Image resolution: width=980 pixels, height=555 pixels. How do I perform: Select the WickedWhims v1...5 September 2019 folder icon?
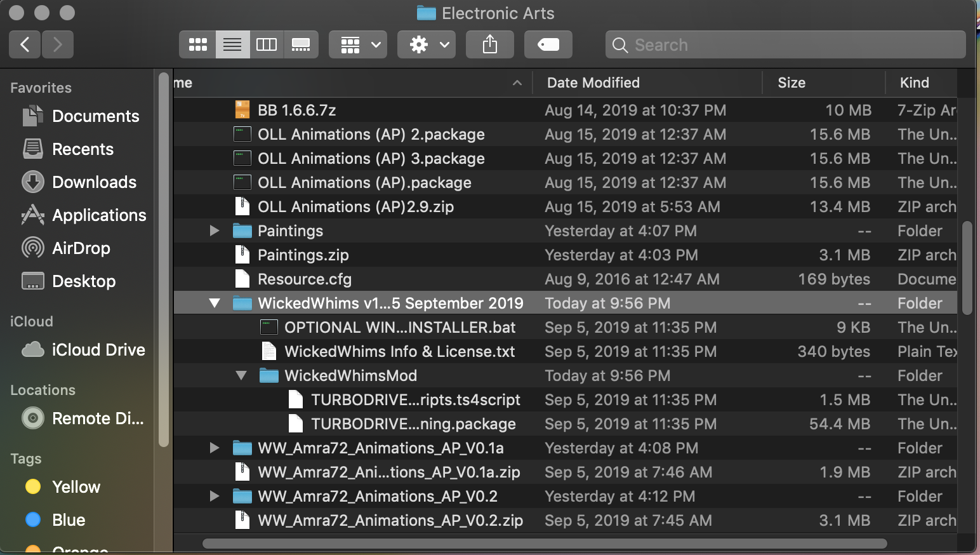pyautogui.click(x=242, y=303)
